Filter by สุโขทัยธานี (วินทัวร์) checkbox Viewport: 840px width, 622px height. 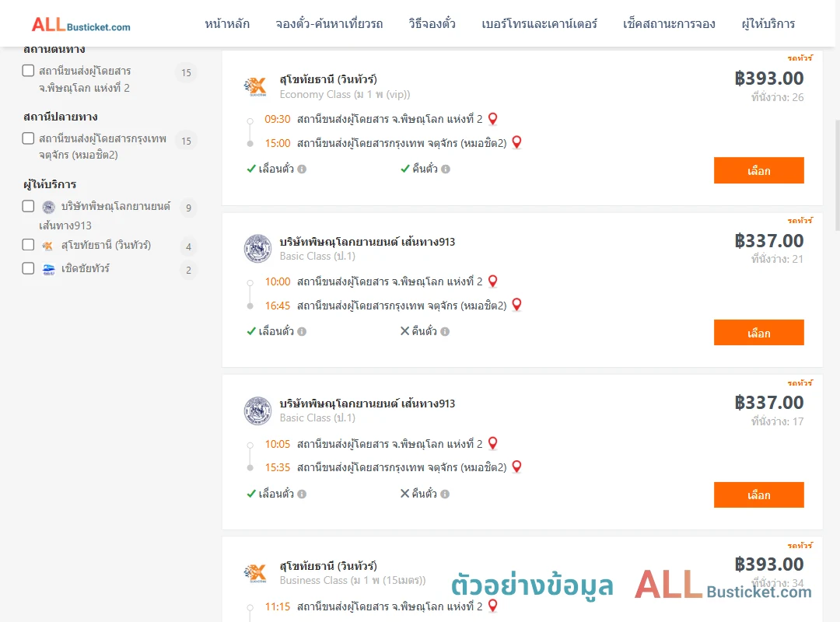(x=29, y=245)
